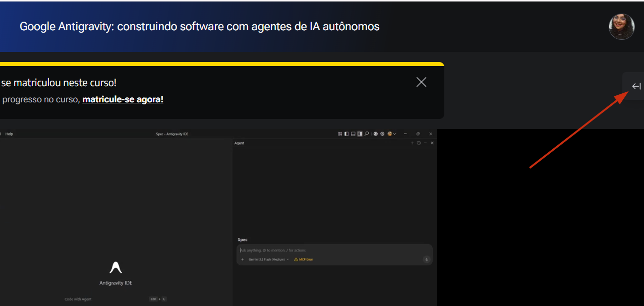Open conversation history clock icon in Agent panel
The width and height of the screenshot is (644, 306).
[x=419, y=143]
